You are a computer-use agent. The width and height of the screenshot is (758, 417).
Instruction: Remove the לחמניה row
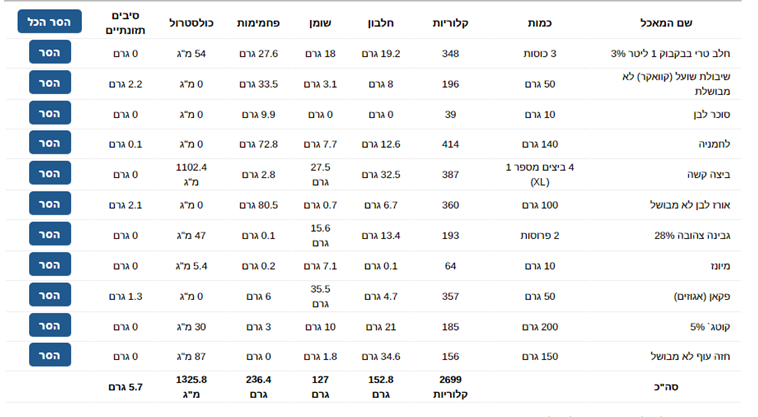[50, 143]
